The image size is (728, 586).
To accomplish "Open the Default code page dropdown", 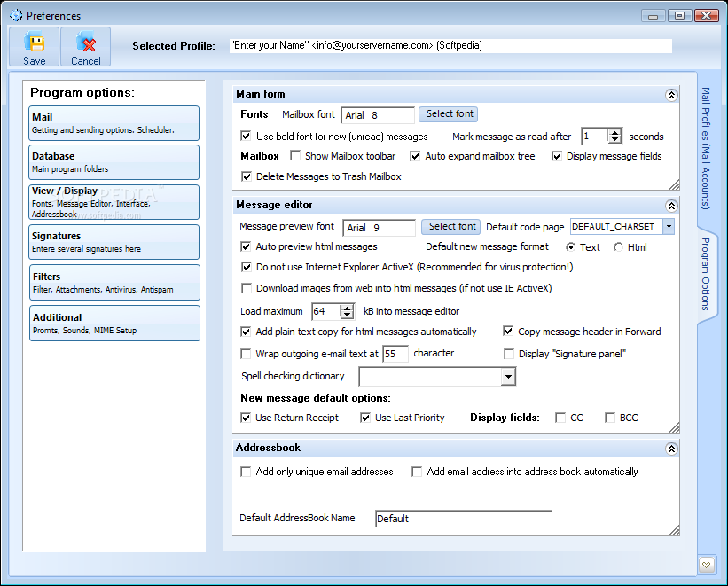I will [669, 227].
